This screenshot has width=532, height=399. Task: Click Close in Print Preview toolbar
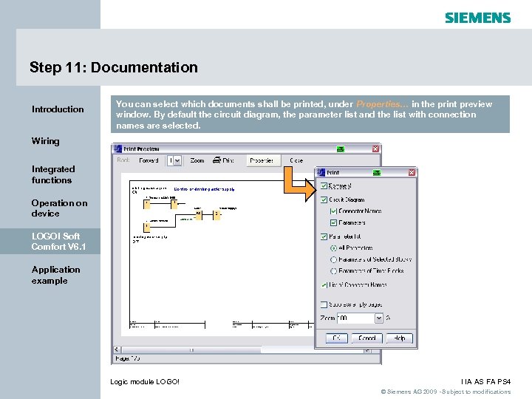point(296,160)
